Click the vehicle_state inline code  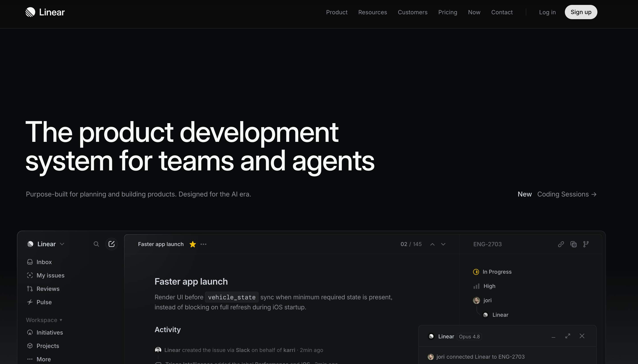pyautogui.click(x=232, y=297)
